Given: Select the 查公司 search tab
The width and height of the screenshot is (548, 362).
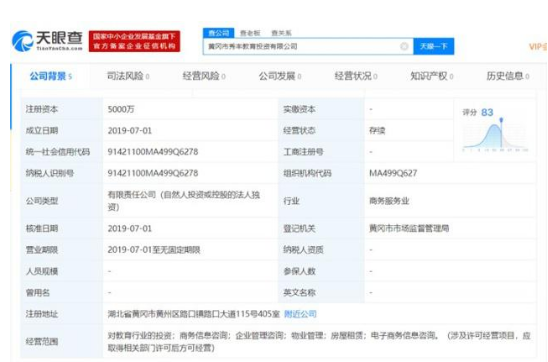Looking at the screenshot, I should coord(218,33).
